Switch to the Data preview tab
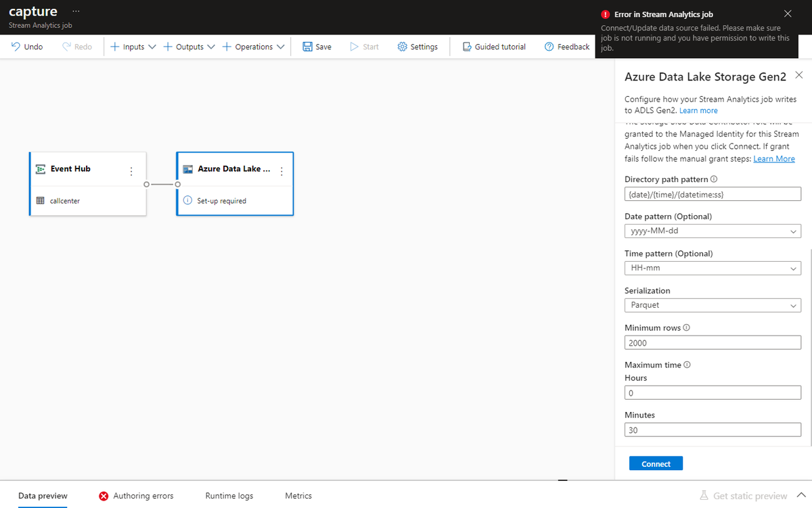Image resolution: width=812 pixels, height=508 pixels. click(43, 495)
